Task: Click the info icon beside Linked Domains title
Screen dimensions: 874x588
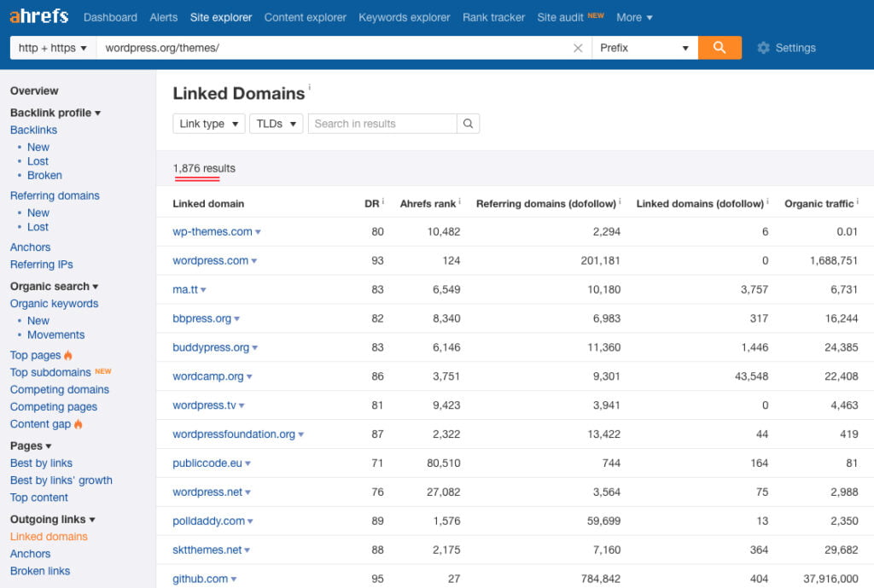Action: (309, 87)
